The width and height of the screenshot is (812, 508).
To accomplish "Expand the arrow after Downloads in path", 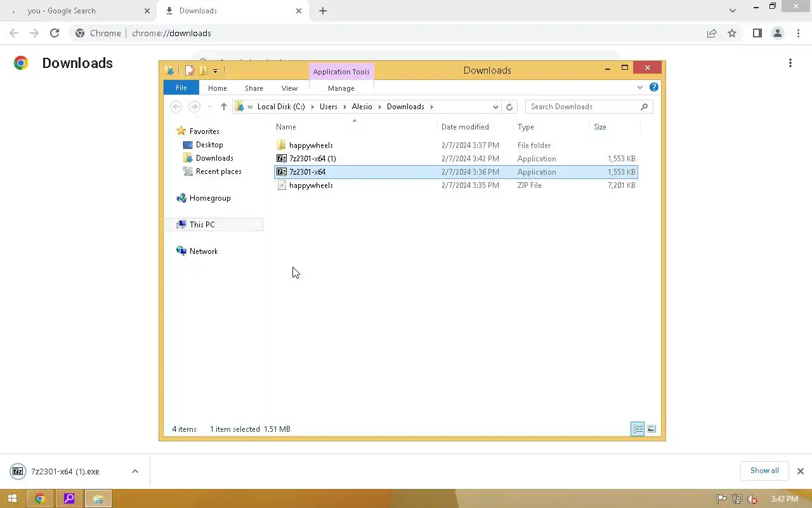I will coord(432,107).
